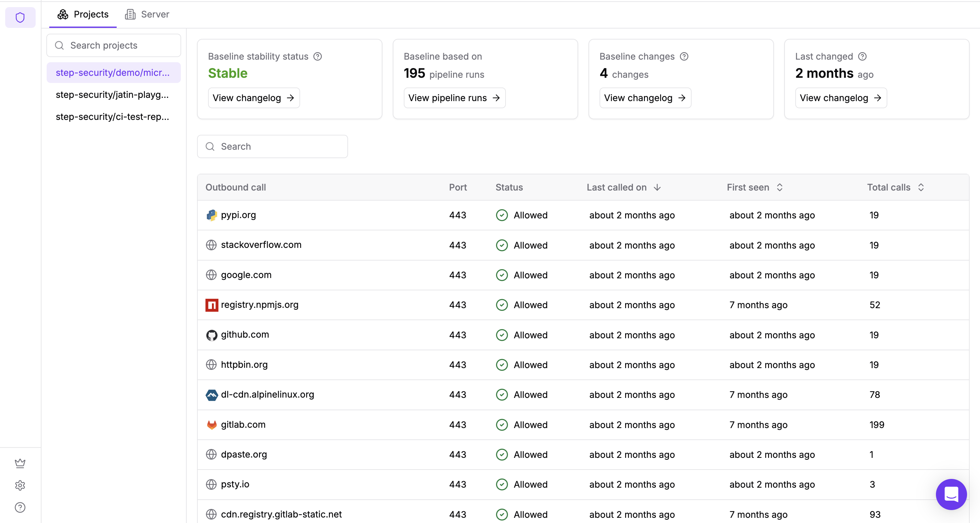Click View pipeline runs button
Image resolution: width=980 pixels, height=523 pixels.
454,98
